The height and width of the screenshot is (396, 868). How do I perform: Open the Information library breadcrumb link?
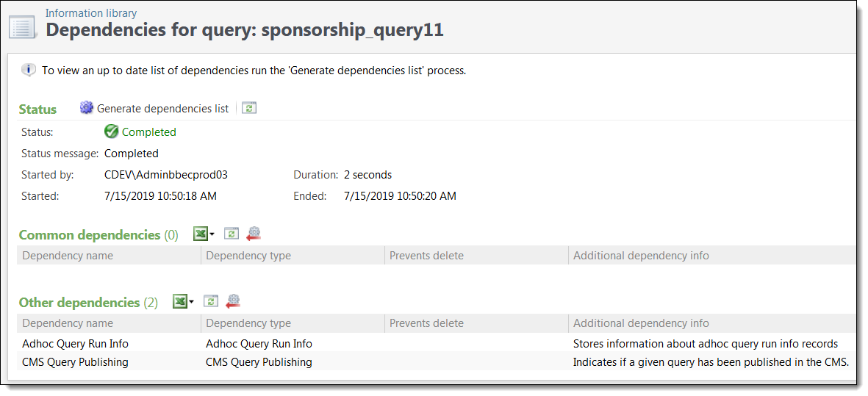point(91,12)
